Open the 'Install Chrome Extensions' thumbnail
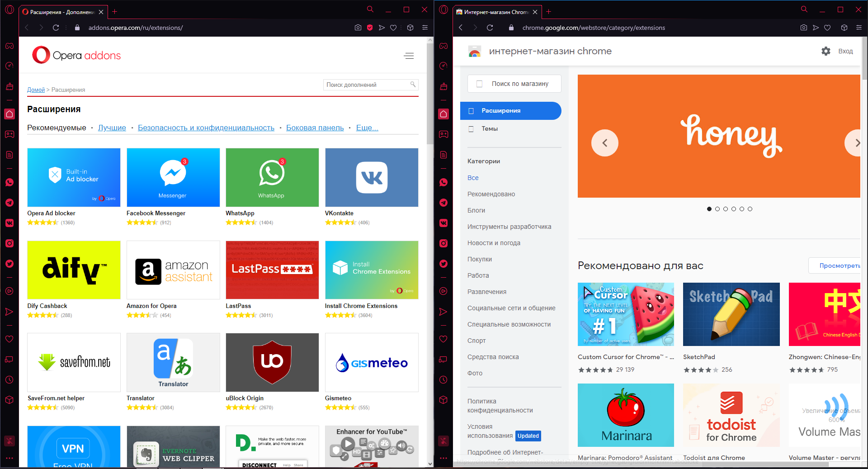The height and width of the screenshot is (469, 868). point(372,270)
